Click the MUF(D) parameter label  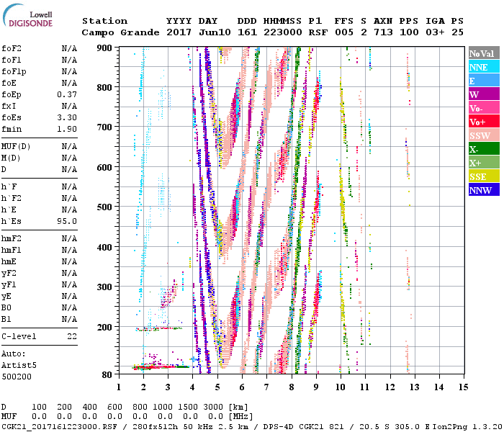tap(16, 147)
